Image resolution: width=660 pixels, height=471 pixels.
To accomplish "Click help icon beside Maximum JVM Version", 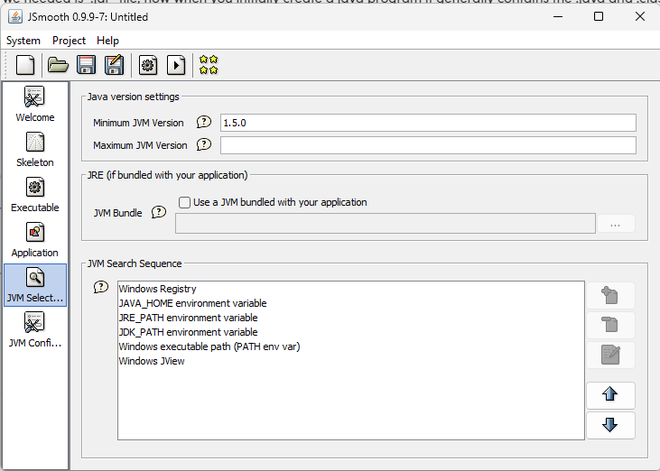I will [x=204, y=145].
